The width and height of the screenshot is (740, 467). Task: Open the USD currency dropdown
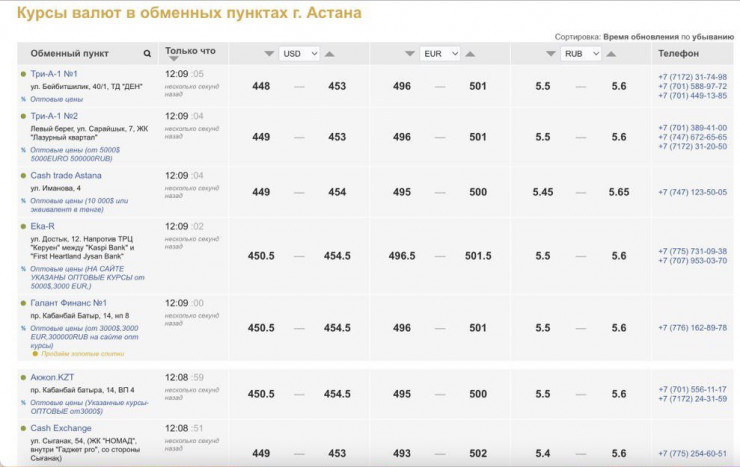[x=299, y=54]
